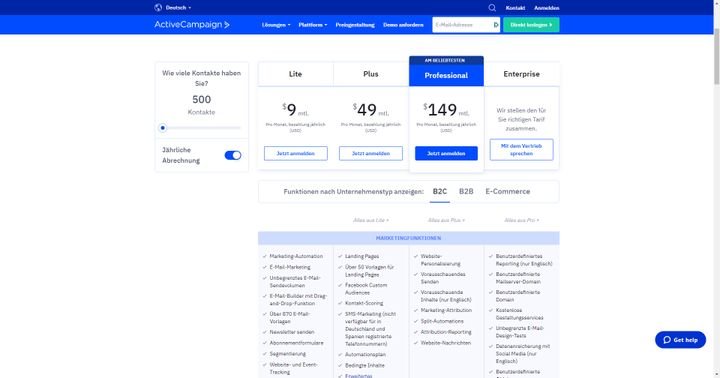This screenshot has width=720, height=378.
Task: Toggle the Jährliche Abrechnung switch
Action: (x=233, y=155)
